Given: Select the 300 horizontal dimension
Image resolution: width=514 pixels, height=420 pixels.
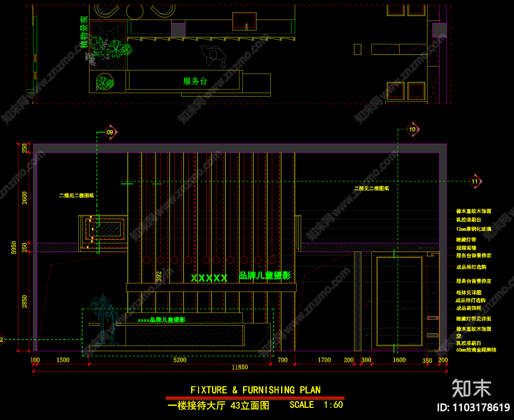Looking at the screenshot, I should tap(366, 360).
